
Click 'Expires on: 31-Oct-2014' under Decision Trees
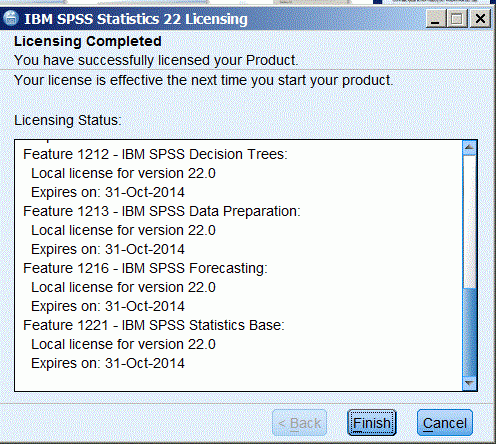[x=108, y=192]
